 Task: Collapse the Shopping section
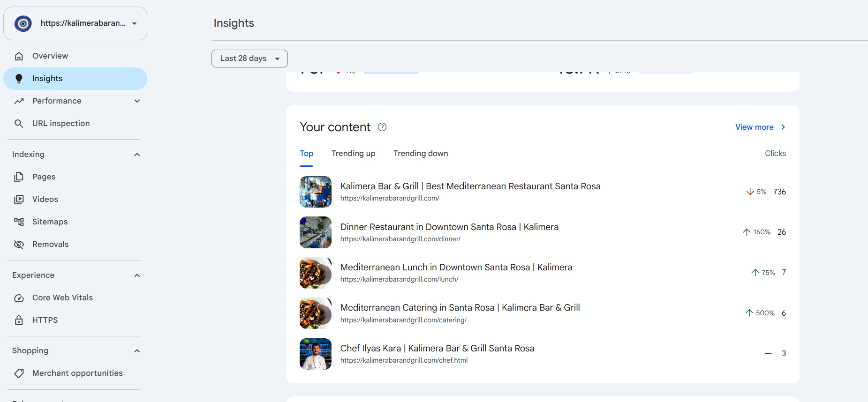point(137,351)
